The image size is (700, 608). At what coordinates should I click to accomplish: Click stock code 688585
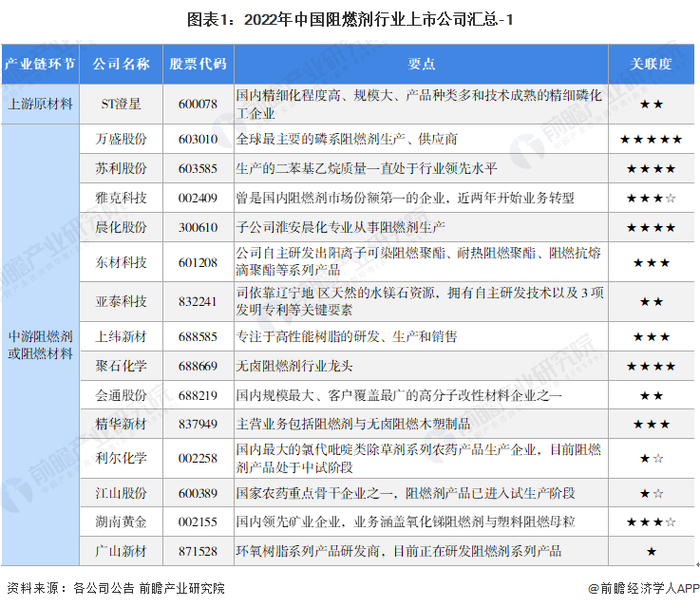click(x=198, y=336)
